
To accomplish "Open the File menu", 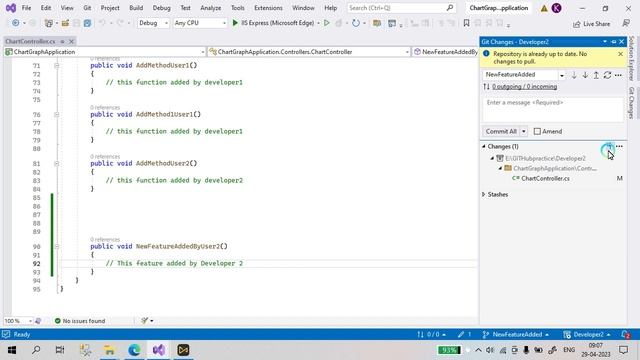I will (27, 8).
